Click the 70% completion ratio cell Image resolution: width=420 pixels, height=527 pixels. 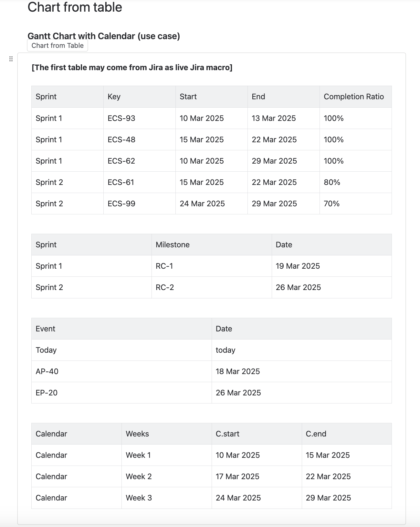[332, 204]
